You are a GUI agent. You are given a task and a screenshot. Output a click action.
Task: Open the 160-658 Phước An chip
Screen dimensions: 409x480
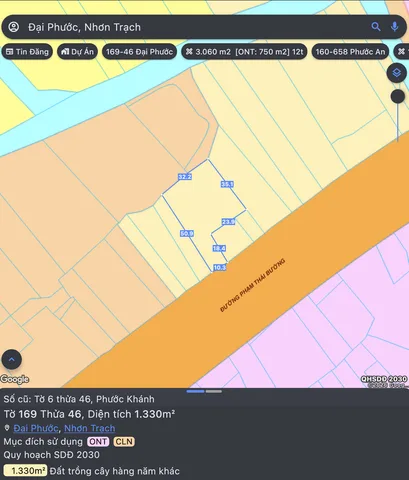tap(350, 52)
